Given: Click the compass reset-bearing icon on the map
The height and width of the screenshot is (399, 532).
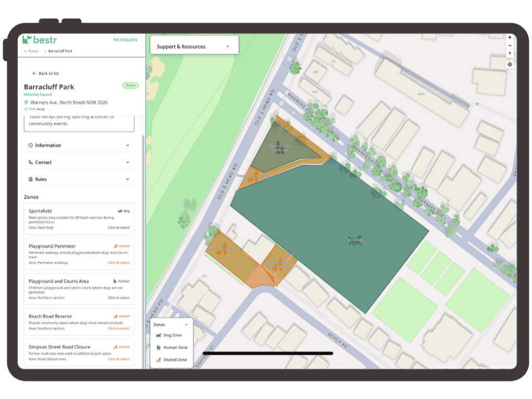Looking at the screenshot, I should point(510,54).
